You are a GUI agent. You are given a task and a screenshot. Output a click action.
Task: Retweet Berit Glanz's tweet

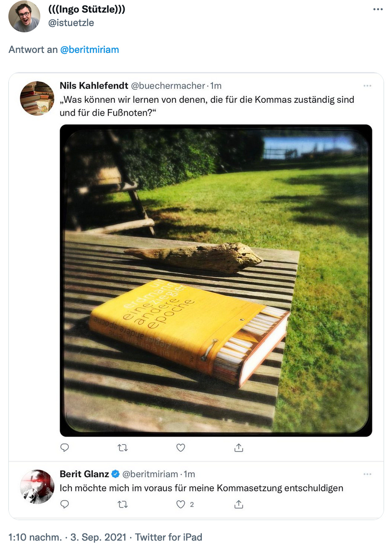[123, 504]
